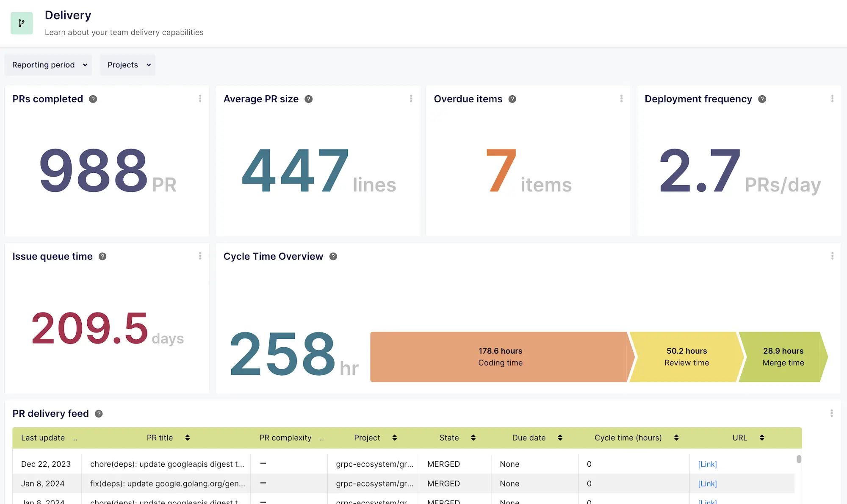The height and width of the screenshot is (504, 847).
Task: Open the Projects dropdown
Action: (x=127, y=65)
